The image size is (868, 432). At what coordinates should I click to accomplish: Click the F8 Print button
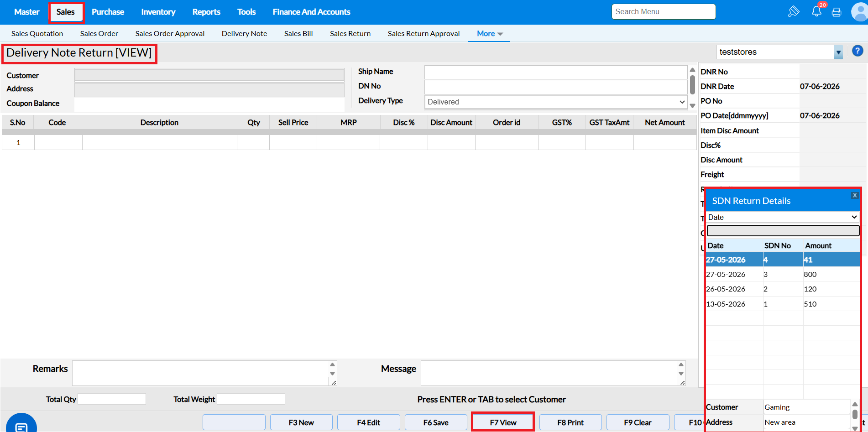click(570, 422)
